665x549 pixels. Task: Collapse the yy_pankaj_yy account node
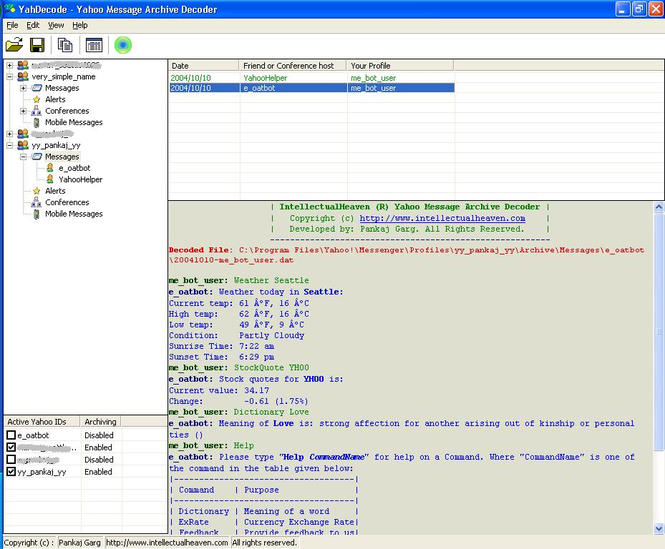tap(10, 146)
